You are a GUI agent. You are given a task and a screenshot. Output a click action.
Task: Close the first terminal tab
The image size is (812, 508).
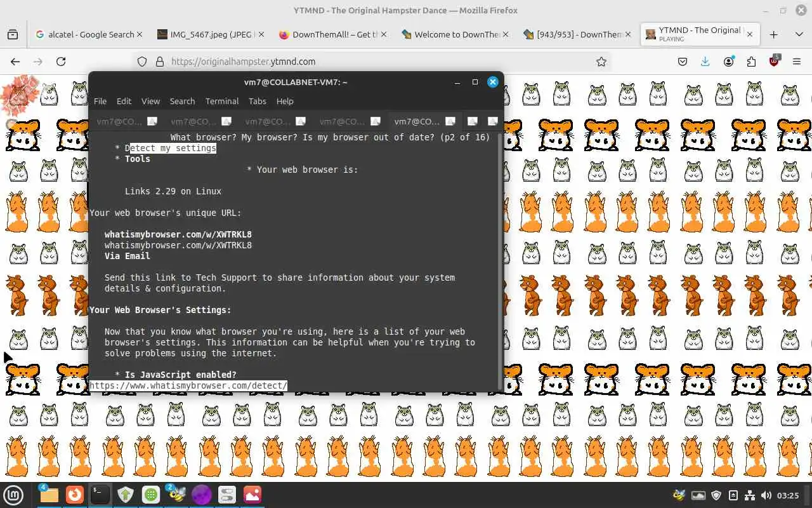(152, 121)
